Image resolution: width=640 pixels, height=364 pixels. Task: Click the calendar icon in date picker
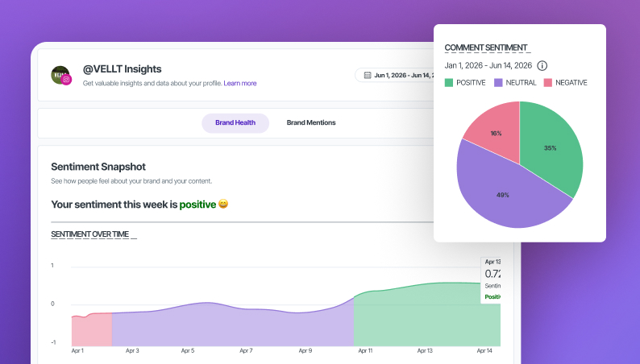pos(368,75)
